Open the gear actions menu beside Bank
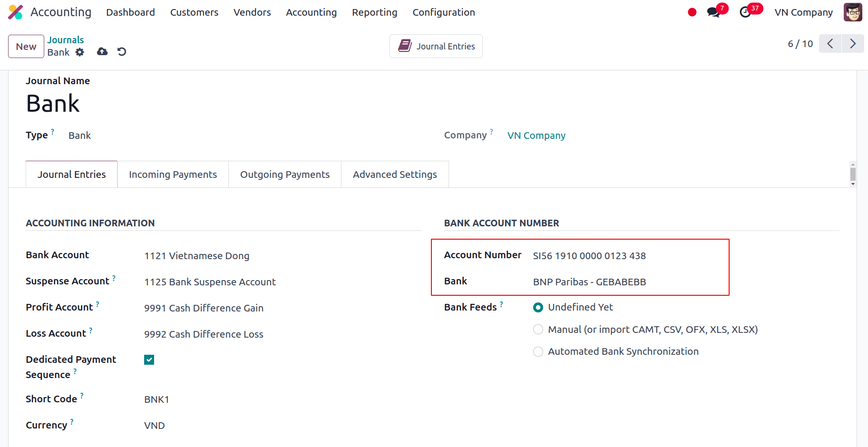This screenshot has height=447, width=868. (x=80, y=52)
